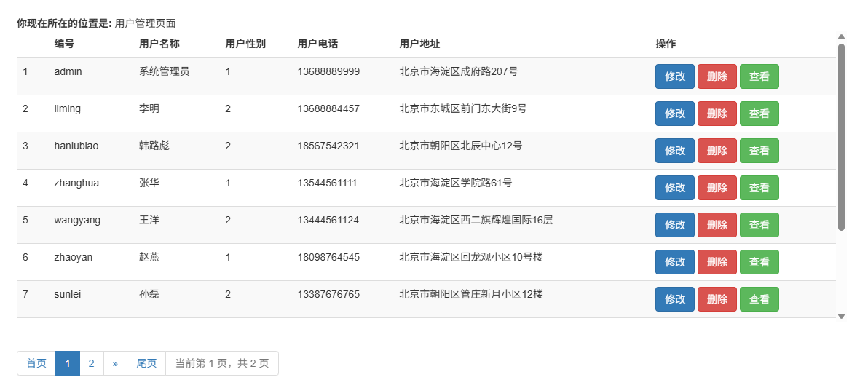Click 修改 button for admin row
The width and height of the screenshot is (868, 388).
(x=675, y=76)
